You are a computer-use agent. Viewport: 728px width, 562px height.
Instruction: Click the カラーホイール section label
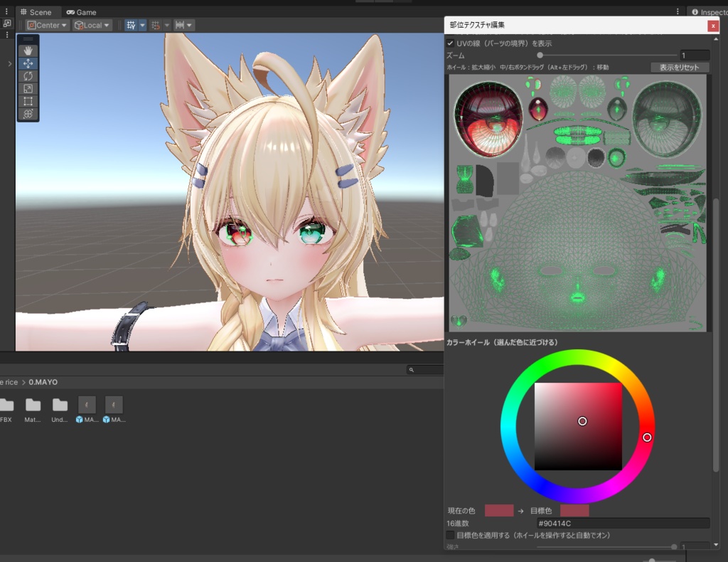click(503, 342)
